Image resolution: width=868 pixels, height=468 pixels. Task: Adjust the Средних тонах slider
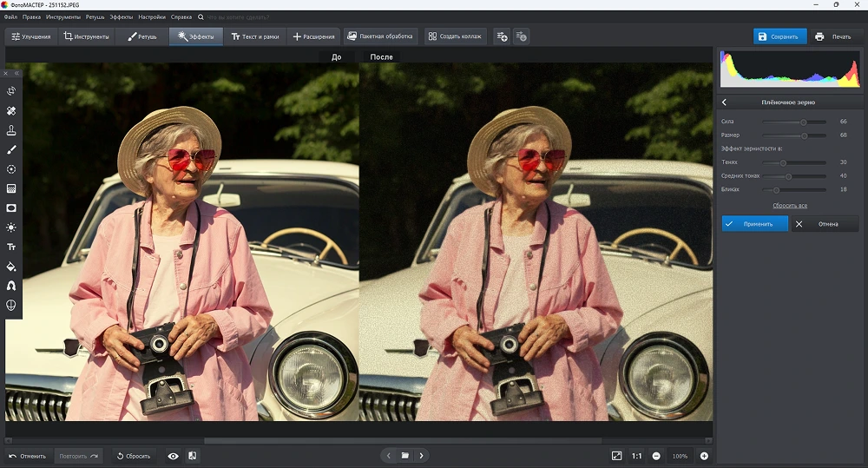794,176
